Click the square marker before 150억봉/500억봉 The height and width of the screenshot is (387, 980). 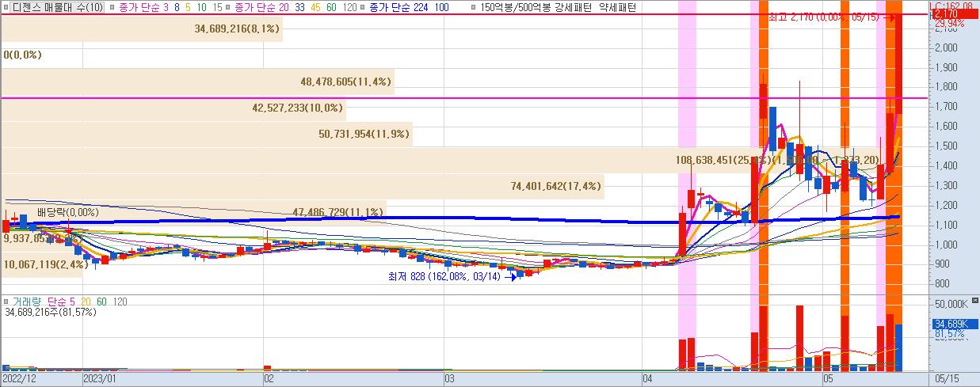(472, 7)
